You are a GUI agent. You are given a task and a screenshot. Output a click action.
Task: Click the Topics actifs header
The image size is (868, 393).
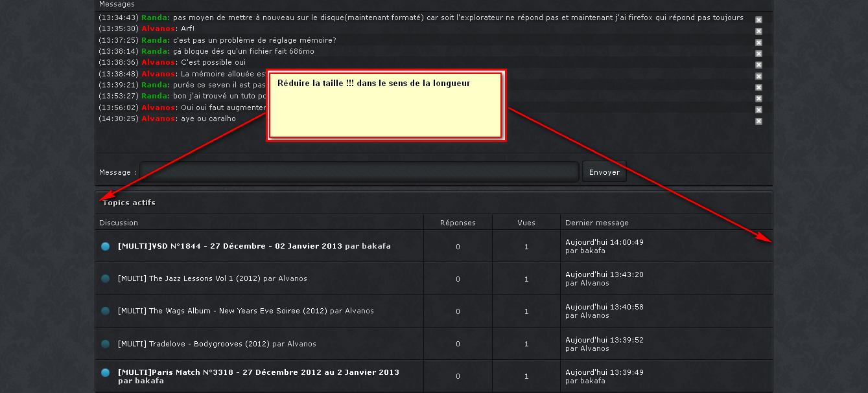tap(129, 203)
